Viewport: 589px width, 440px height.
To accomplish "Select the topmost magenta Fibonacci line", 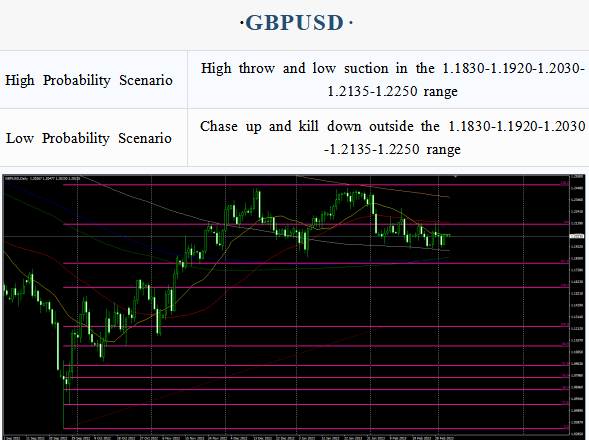I will 316,184.
